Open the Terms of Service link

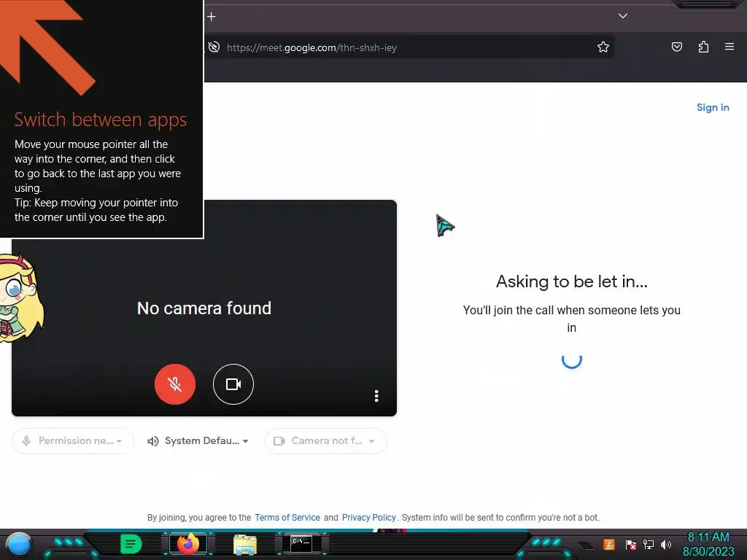coord(287,518)
